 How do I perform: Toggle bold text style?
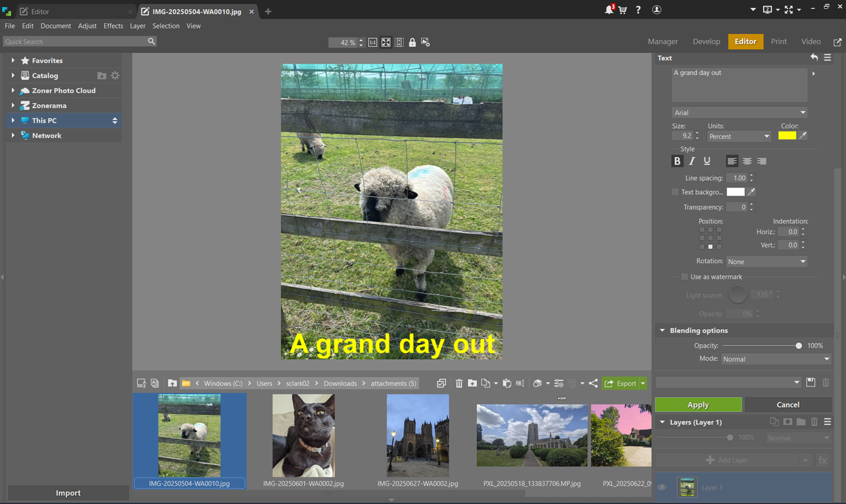coord(677,161)
